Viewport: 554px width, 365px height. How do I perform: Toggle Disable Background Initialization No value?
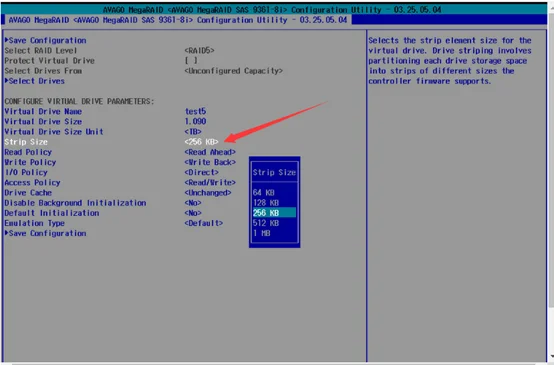193,203
